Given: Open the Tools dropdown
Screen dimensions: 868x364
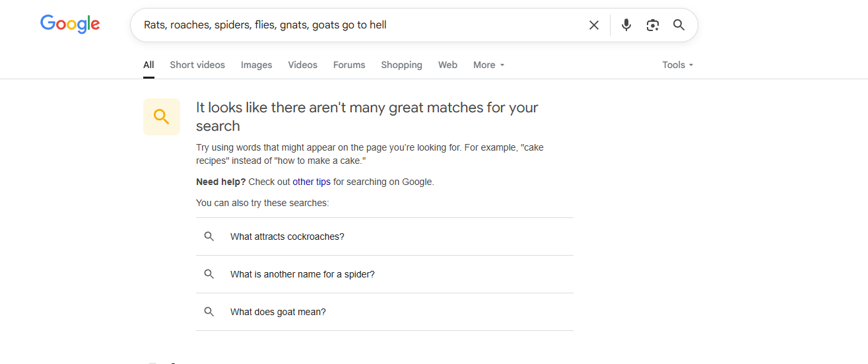Looking at the screenshot, I should [678, 65].
